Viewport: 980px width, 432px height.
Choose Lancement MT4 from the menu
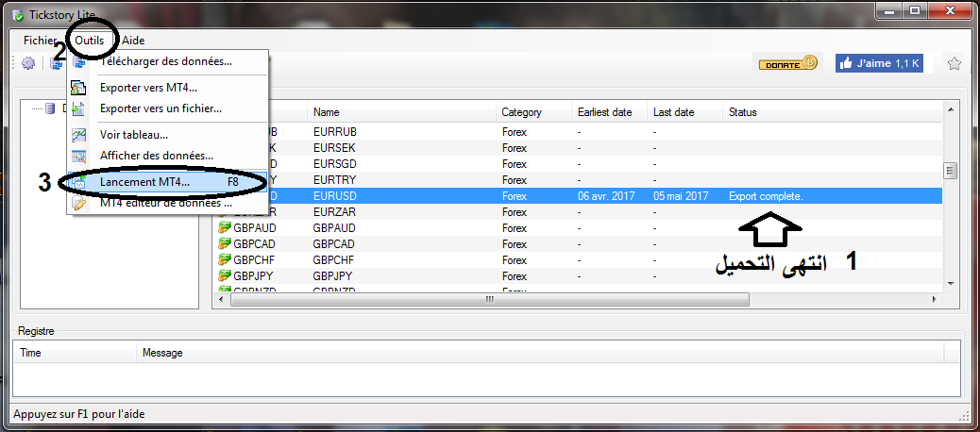144,181
